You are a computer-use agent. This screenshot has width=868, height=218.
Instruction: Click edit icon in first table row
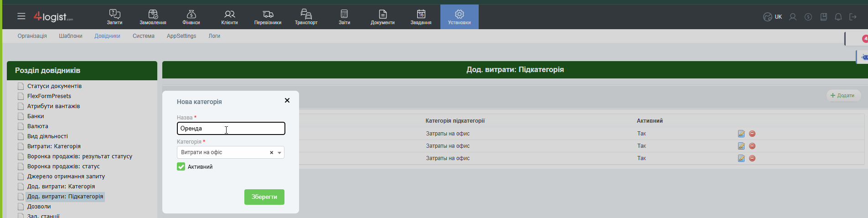[x=741, y=134]
